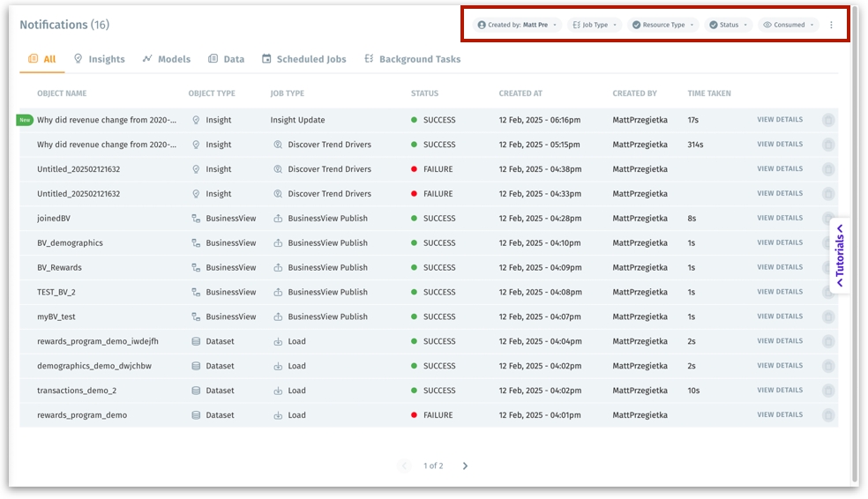Open the Created by: Matt Pre filter
The height and width of the screenshot is (499, 868).
click(517, 25)
